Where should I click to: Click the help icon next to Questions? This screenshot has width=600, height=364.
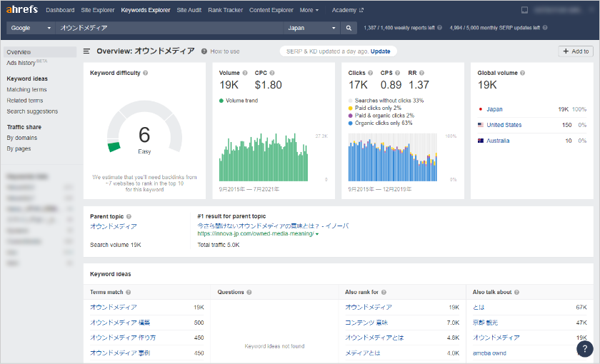click(249, 292)
